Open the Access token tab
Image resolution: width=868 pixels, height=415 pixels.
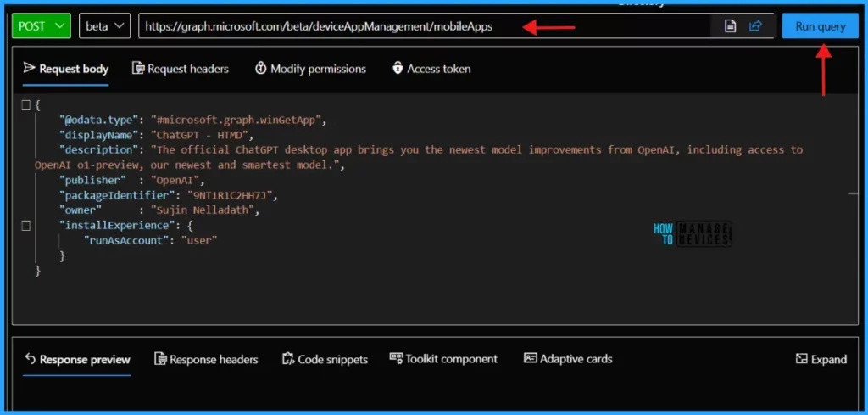click(431, 69)
